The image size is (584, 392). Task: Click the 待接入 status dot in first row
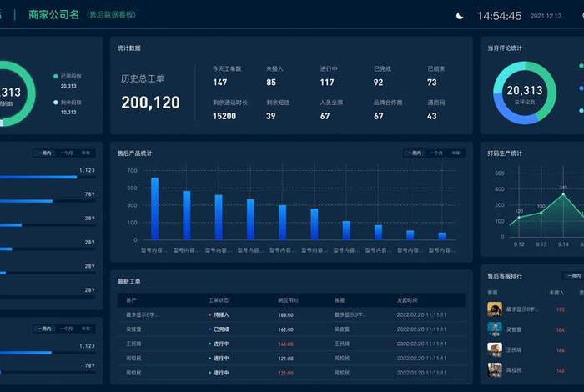coord(209,315)
